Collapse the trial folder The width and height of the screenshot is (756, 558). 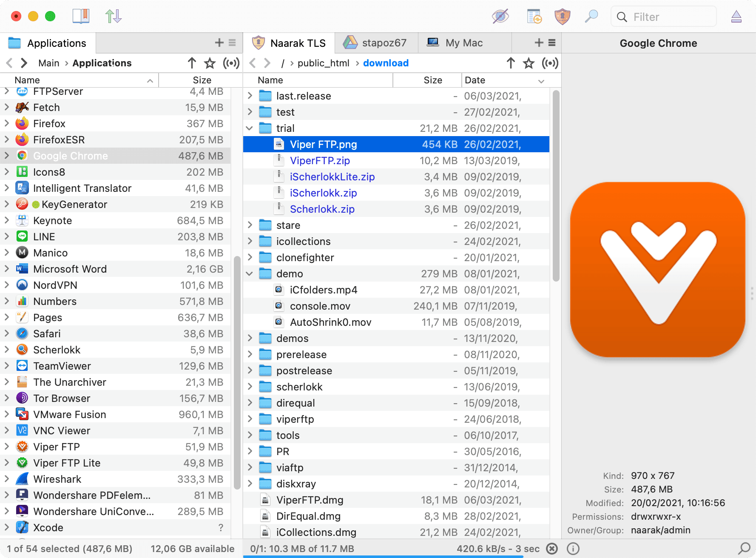click(x=250, y=128)
